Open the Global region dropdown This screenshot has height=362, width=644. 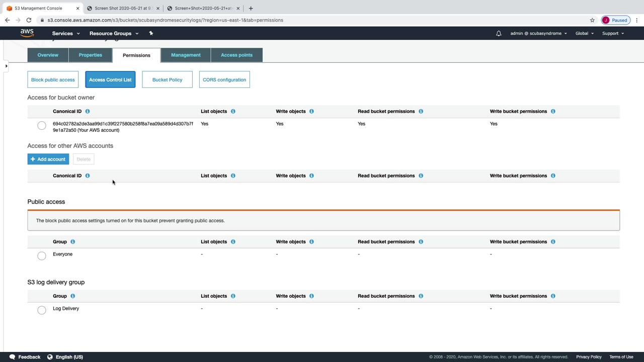click(585, 34)
